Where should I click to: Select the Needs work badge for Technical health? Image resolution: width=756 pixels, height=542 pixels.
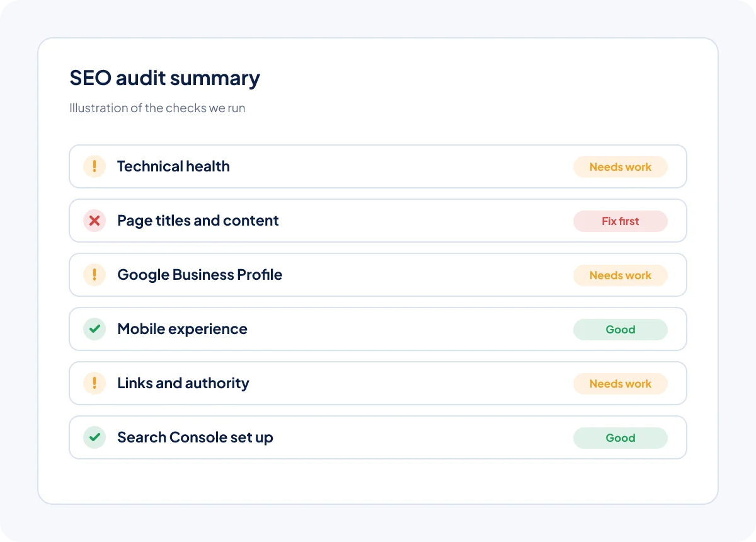click(x=621, y=167)
